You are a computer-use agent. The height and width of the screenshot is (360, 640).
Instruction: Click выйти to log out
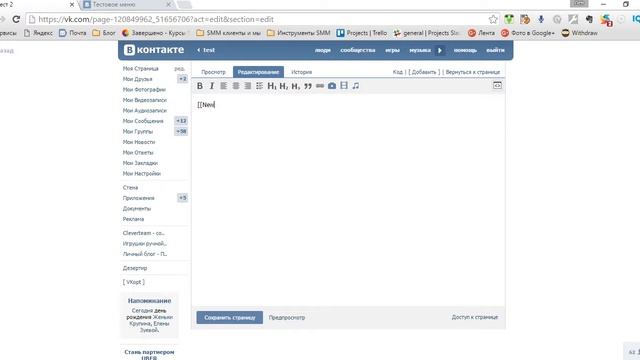(495, 50)
